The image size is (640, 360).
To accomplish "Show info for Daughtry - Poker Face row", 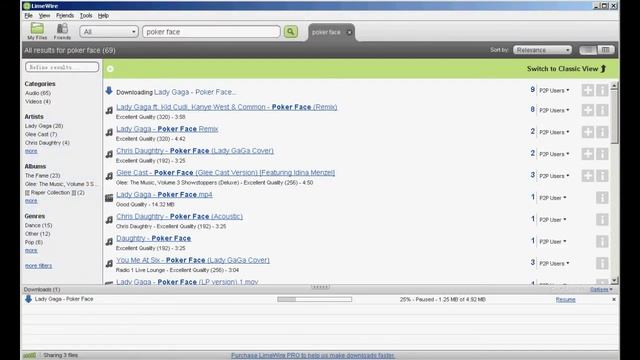I will tap(602, 242).
